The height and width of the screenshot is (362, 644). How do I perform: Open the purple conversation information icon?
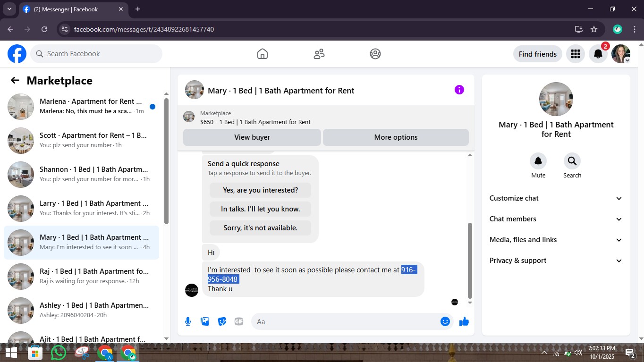tap(459, 90)
